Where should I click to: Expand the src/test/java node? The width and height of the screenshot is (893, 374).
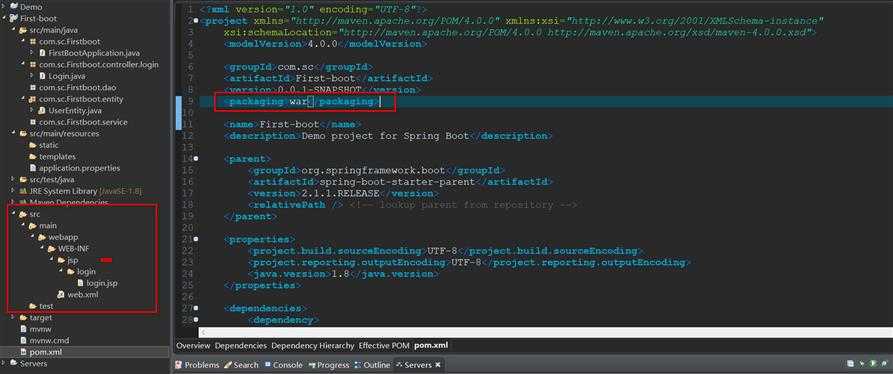(x=14, y=179)
